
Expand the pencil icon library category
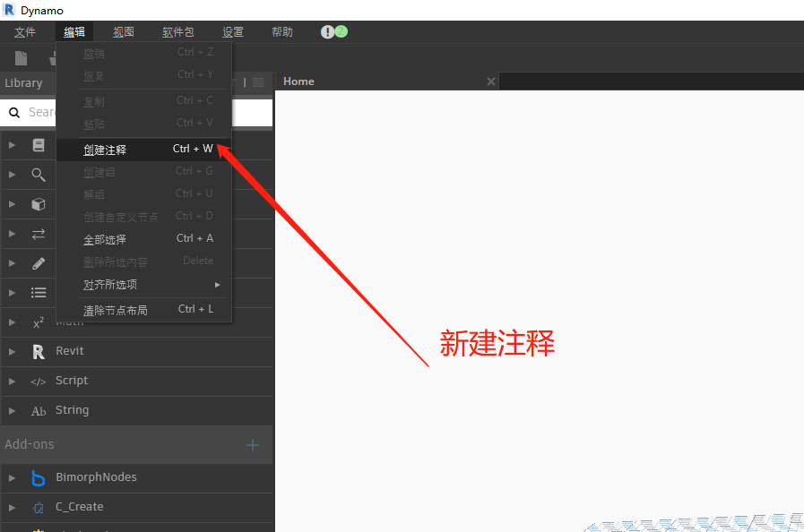(12, 263)
